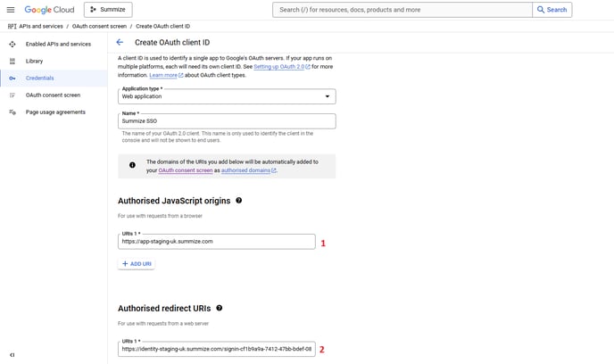This screenshot has height=364, width=614.
Task: Click the back arrow beside Create OAuth client ID
Action: [x=120, y=42]
